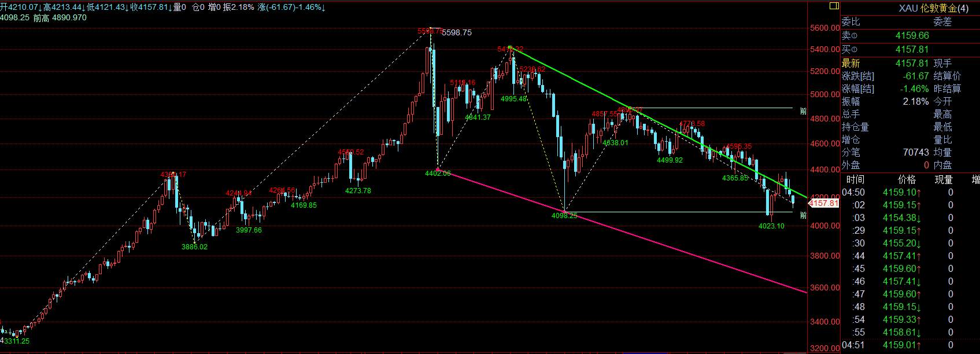This screenshot has width=980, height=354.
Task: Select the 时间 column header
Action: point(855,179)
